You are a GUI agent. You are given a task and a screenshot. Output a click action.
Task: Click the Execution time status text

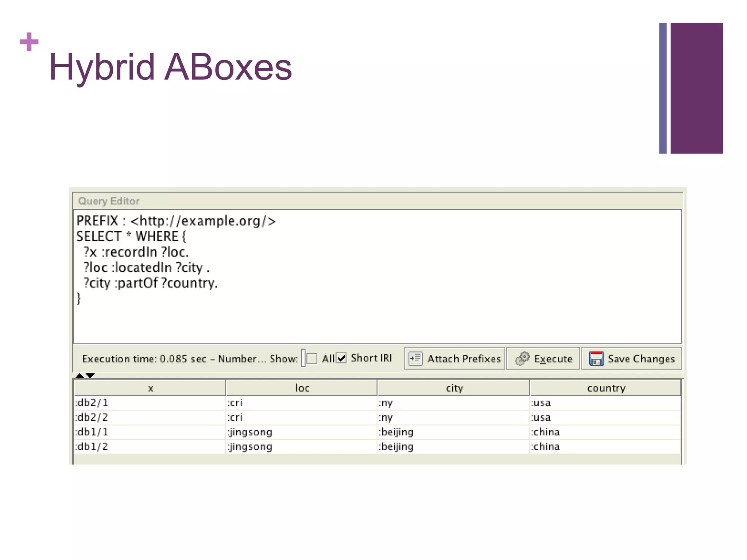point(174,359)
